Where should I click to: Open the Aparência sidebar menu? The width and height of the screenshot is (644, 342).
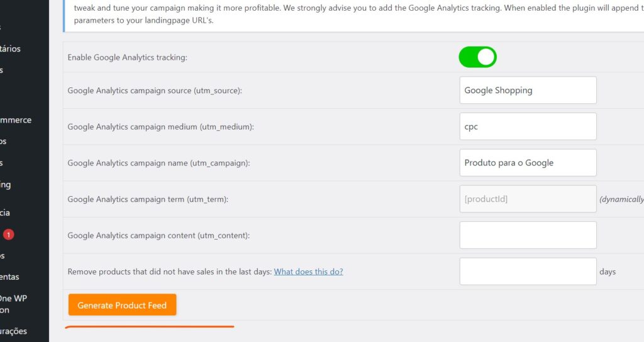click(5, 212)
